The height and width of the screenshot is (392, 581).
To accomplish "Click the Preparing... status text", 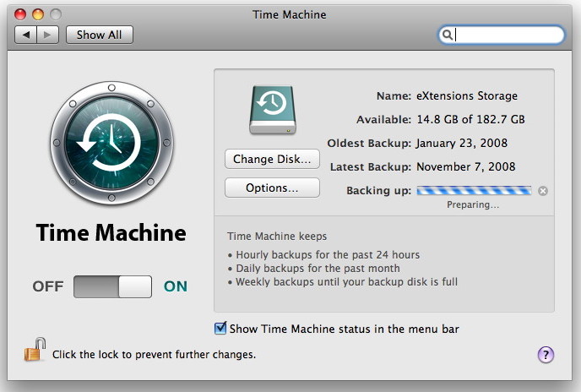I will (x=473, y=204).
